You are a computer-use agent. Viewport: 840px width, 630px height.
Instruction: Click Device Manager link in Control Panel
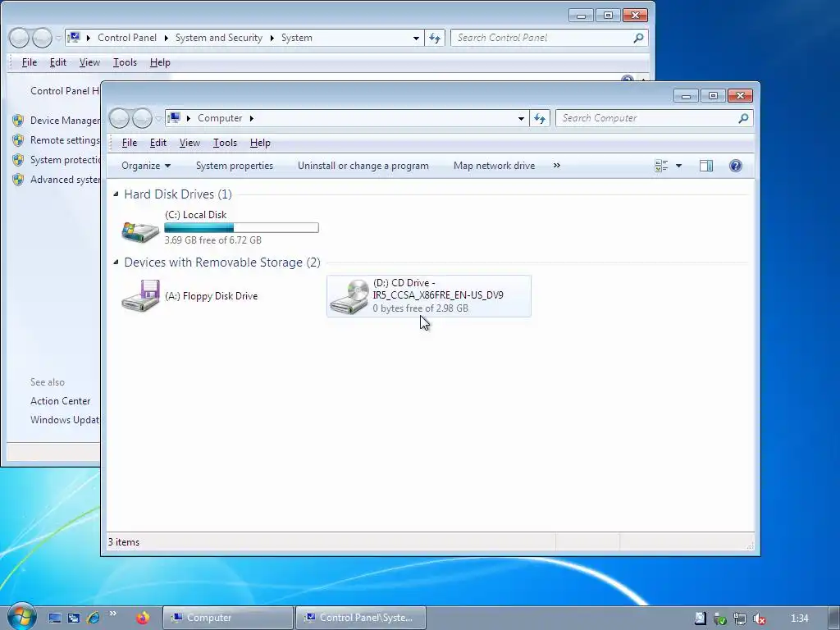coord(65,121)
